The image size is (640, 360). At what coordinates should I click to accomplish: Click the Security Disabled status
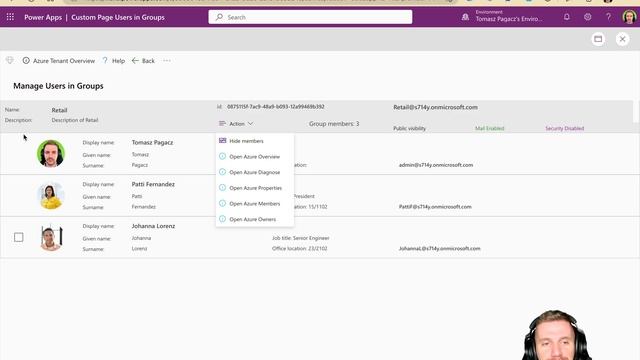[x=564, y=128]
